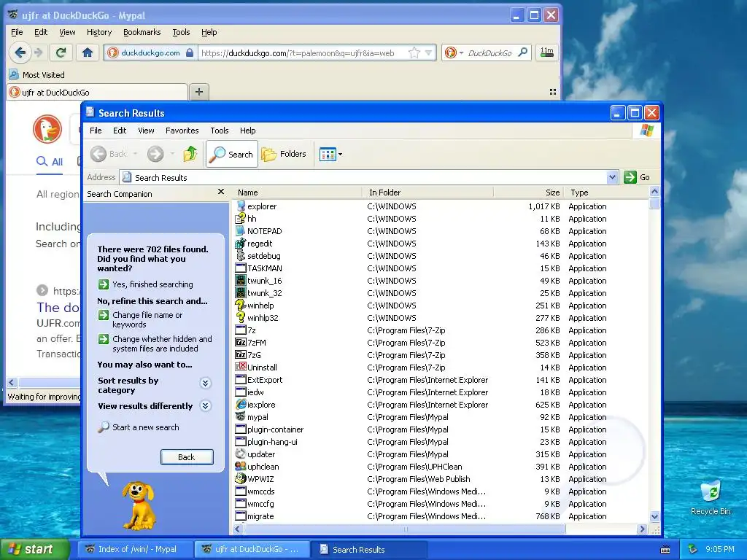747x560 pixels.
Task: Click the Mypal search magnifier icon
Action: [x=523, y=52]
